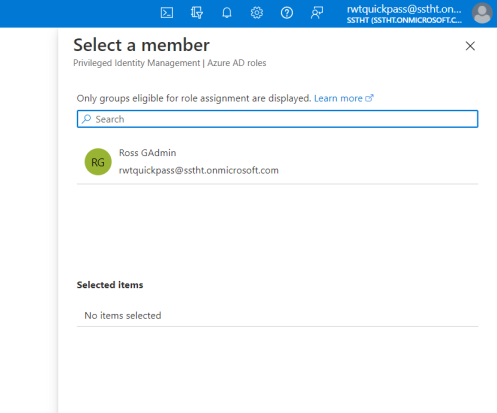Click the Select a member title
Screen dimensions: 497x413
point(141,45)
